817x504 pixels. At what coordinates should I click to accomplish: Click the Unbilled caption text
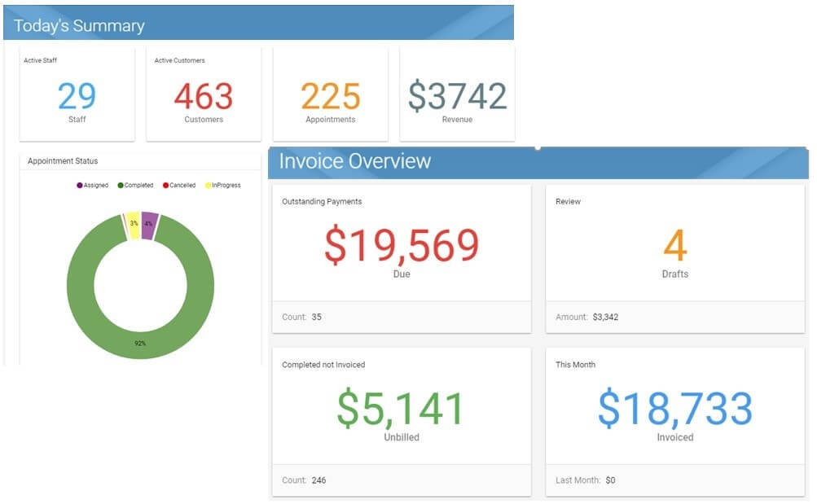tap(402, 437)
